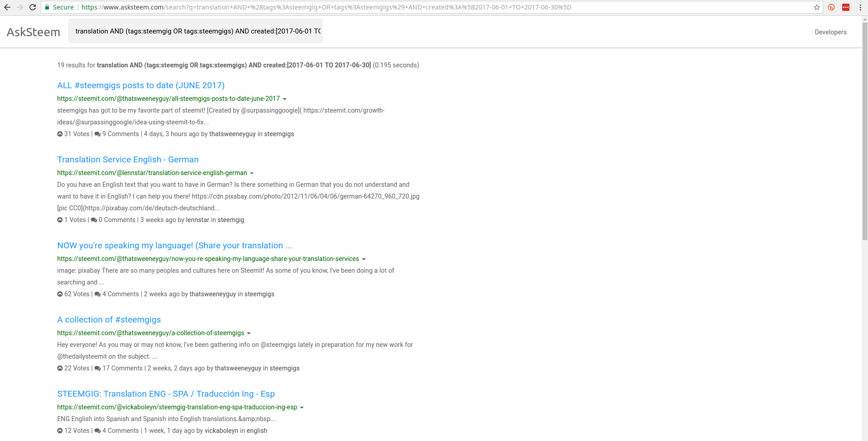The width and height of the screenshot is (868, 441).
Task: Go to the Developers page
Action: coord(830,32)
